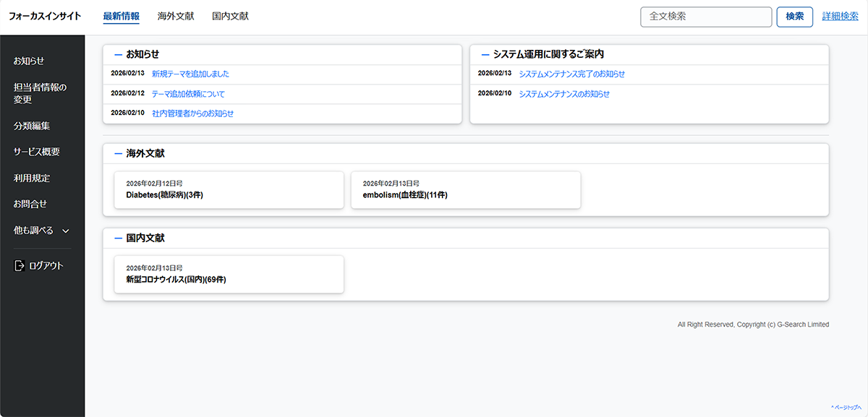
Task: Open the embolism(血栓症) literature card
Action: [x=465, y=190]
